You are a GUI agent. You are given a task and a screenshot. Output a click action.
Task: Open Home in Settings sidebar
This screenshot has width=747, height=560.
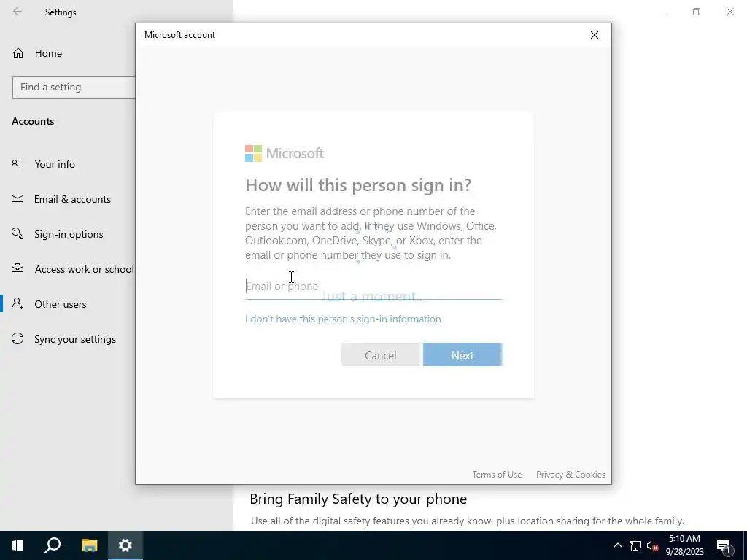click(x=48, y=53)
